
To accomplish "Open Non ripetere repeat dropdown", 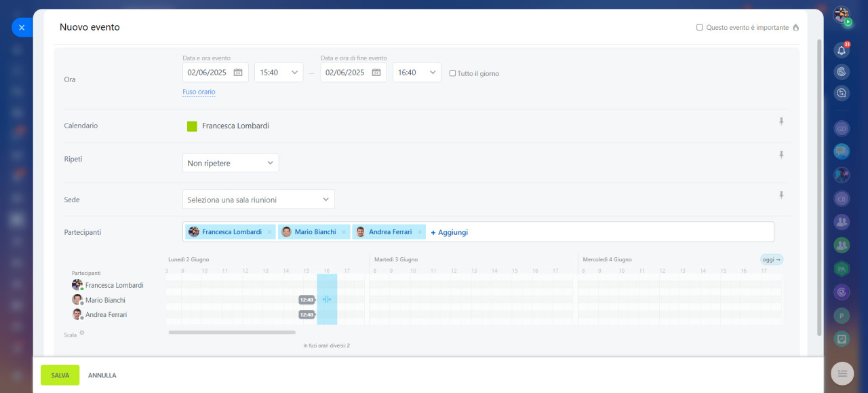I will (231, 163).
